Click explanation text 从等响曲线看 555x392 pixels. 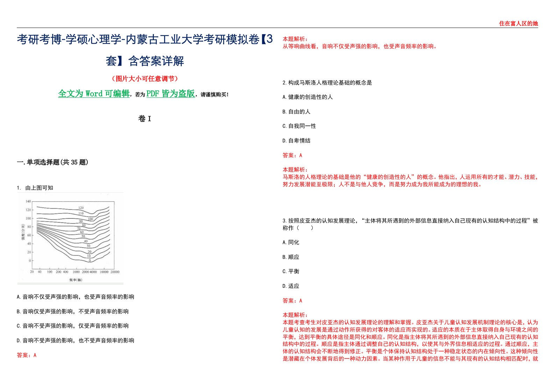click(360, 46)
